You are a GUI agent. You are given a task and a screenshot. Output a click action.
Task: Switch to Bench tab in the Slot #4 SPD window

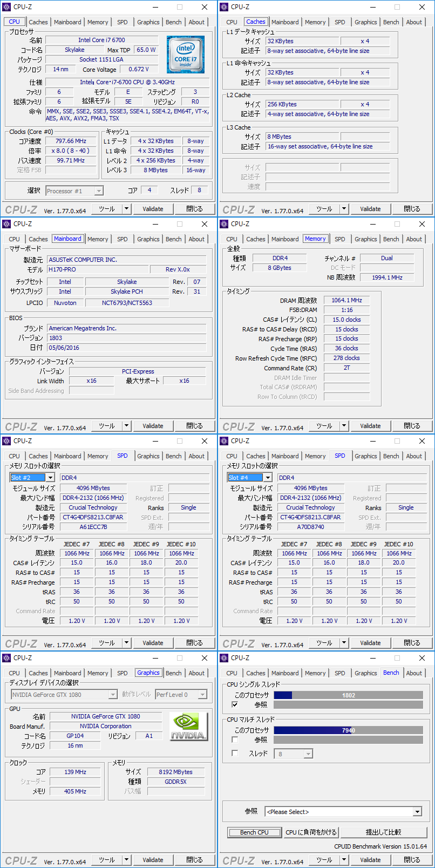click(x=391, y=456)
